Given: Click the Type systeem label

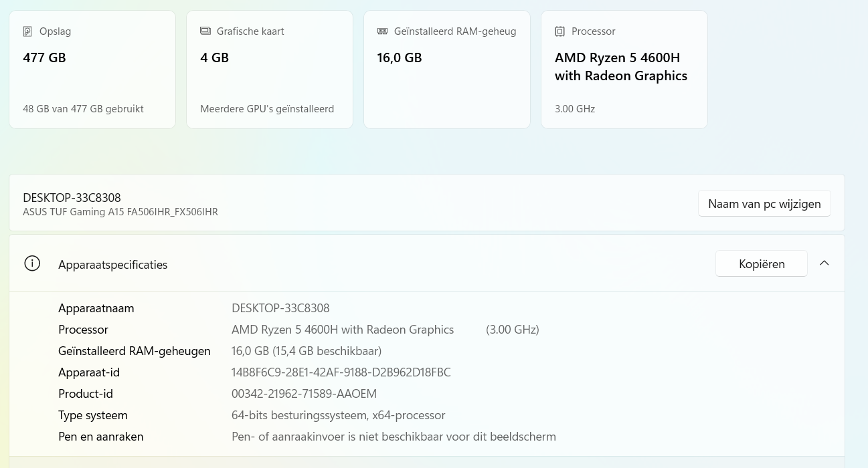Looking at the screenshot, I should pyautogui.click(x=93, y=415).
